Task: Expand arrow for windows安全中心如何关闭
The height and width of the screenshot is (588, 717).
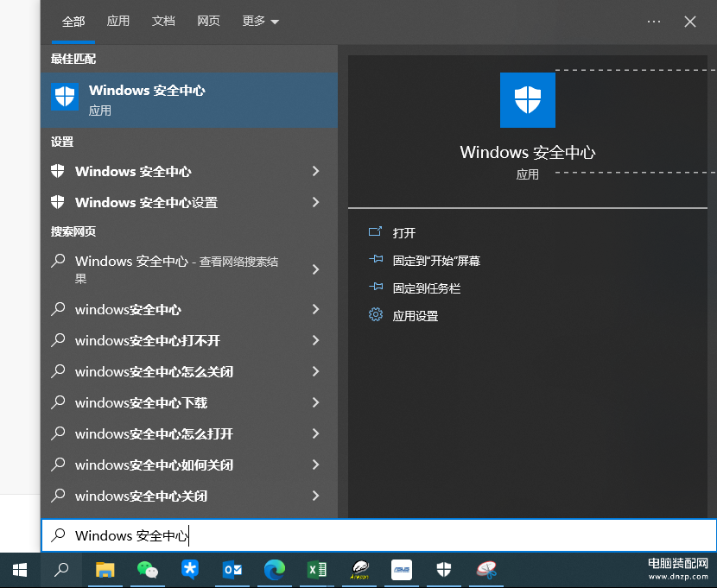Action: 315,465
